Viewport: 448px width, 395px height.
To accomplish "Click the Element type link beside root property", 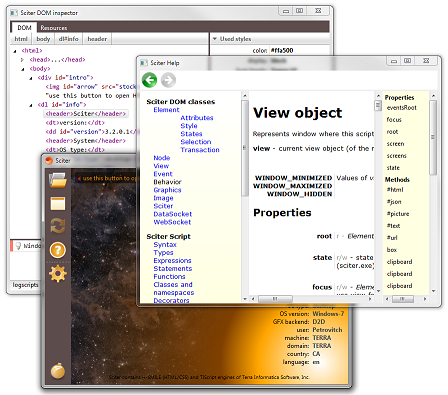I will [x=360, y=236].
